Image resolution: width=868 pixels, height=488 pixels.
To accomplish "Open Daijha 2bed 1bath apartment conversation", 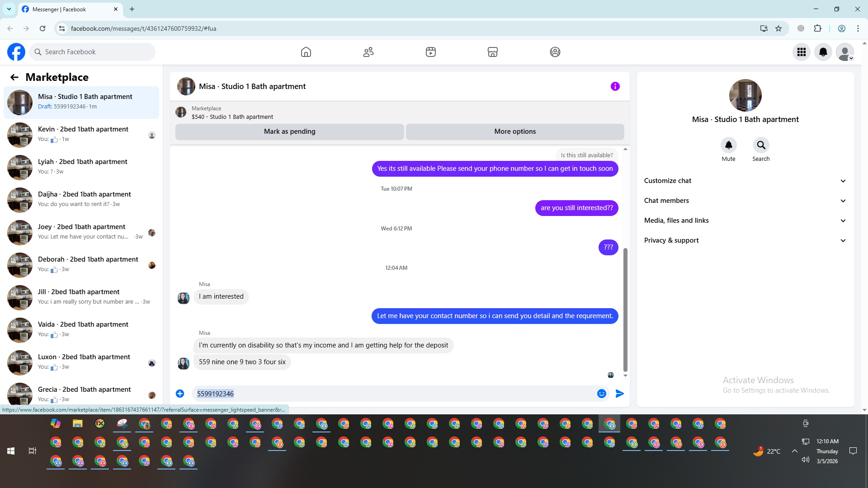I will click(x=81, y=200).
